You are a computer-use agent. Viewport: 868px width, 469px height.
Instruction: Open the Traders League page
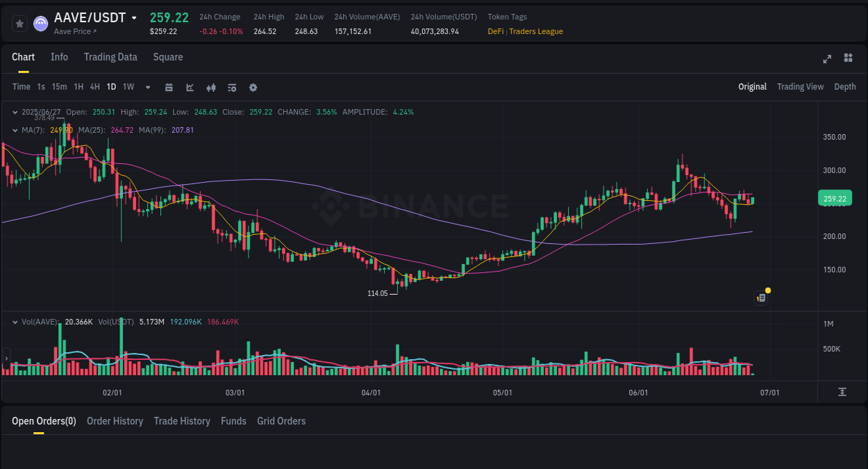535,31
